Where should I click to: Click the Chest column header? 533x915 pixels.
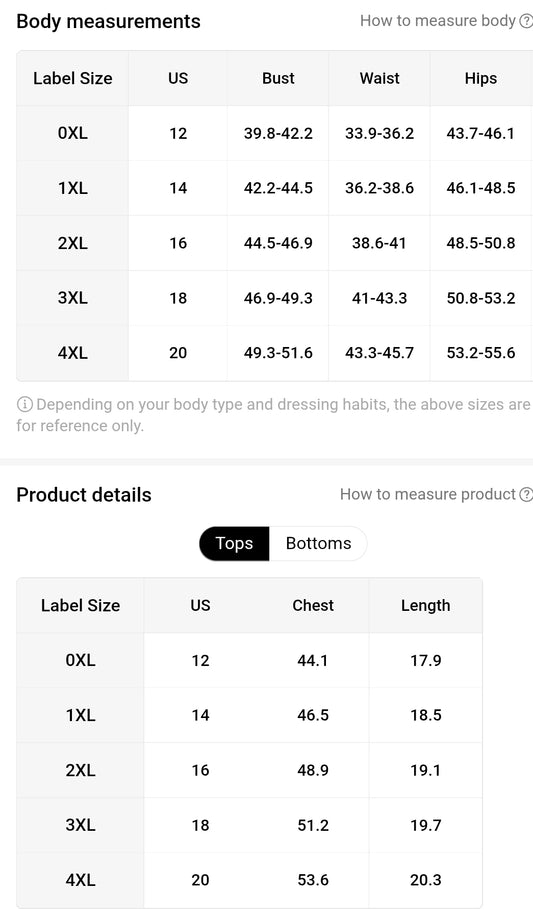click(313, 605)
